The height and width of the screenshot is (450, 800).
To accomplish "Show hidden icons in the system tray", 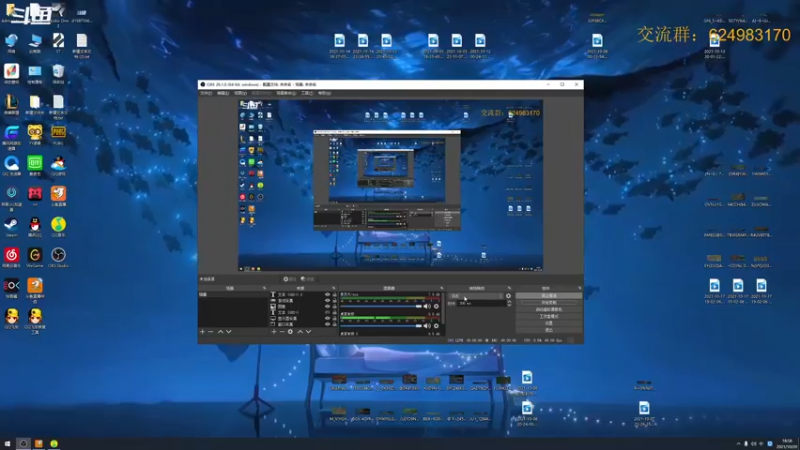I will (x=738, y=443).
